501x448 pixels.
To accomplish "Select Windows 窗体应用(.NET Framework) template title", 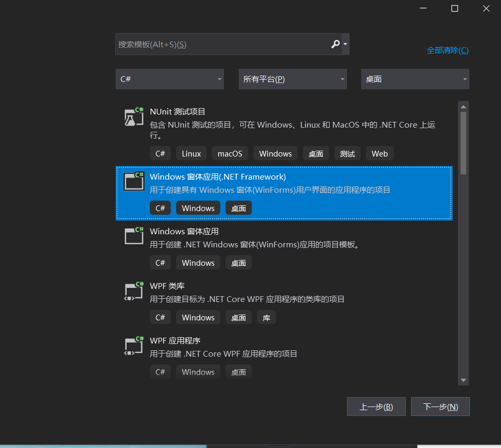I will click(218, 176).
